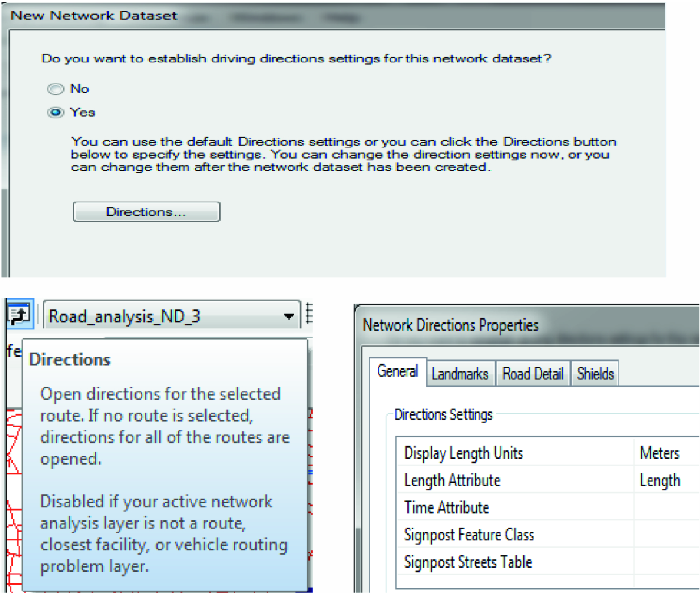Go to the Road Detail tab
This screenshot has width=700, height=593.
click(532, 374)
